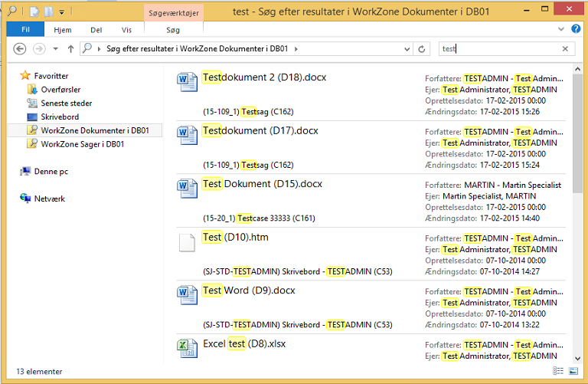Click the WorkZone Dokumenter i DB01 search-folder icon

32,130
